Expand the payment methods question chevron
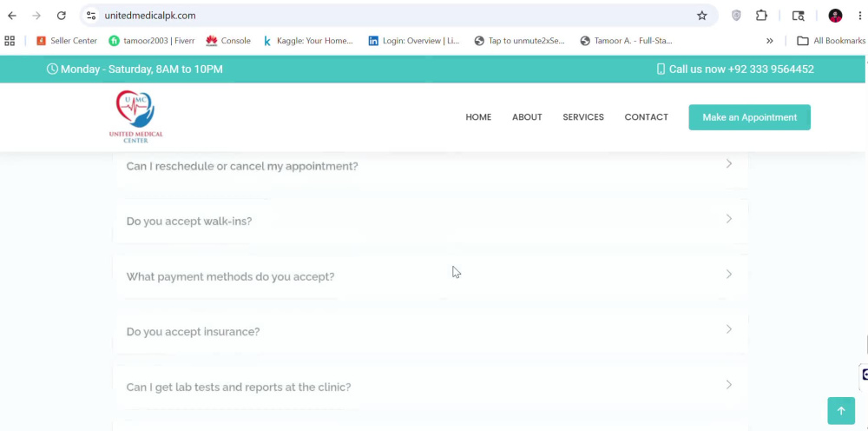Image resolution: width=868 pixels, height=431 pixels. coord(729,275)
